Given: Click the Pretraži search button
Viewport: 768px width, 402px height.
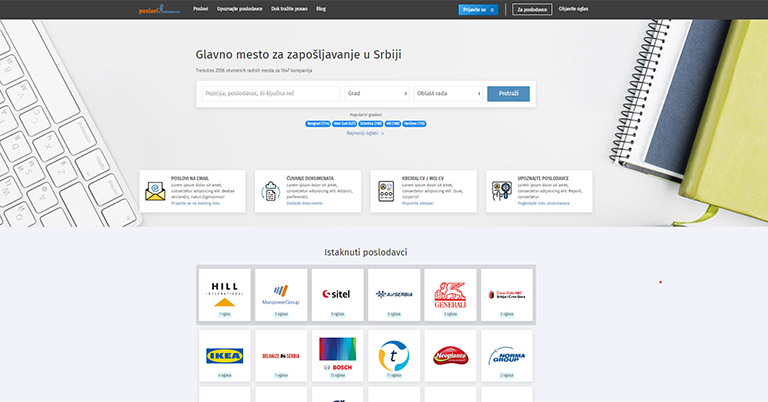Looking at the screenshot, I should [508, 94].
